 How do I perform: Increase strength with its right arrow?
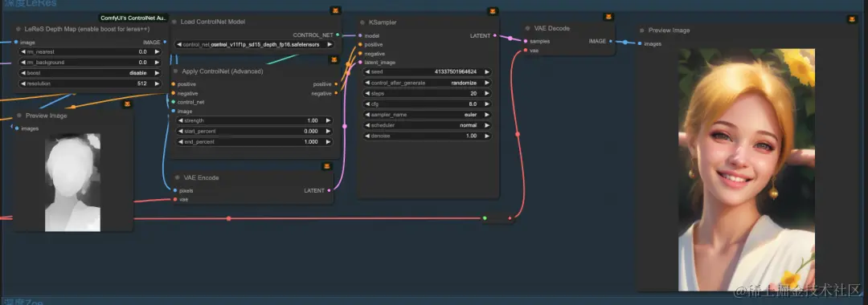328,120
